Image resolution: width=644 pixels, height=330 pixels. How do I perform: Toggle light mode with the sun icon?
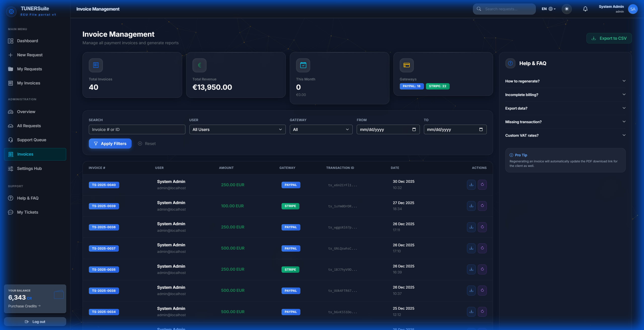coord(567,9)
